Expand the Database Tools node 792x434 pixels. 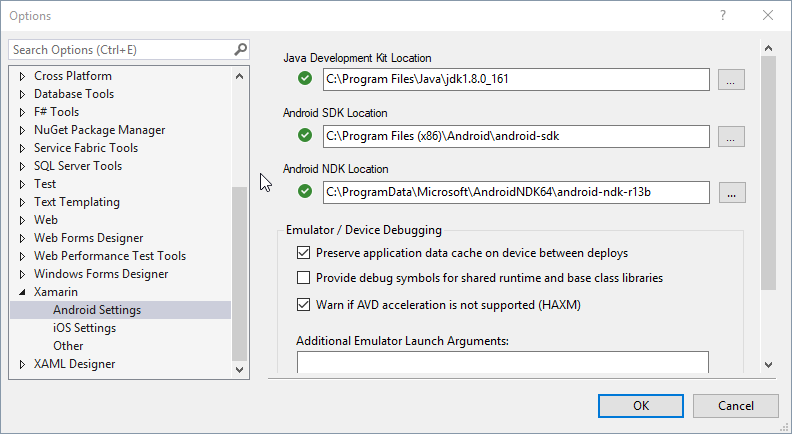click(22, 94)
